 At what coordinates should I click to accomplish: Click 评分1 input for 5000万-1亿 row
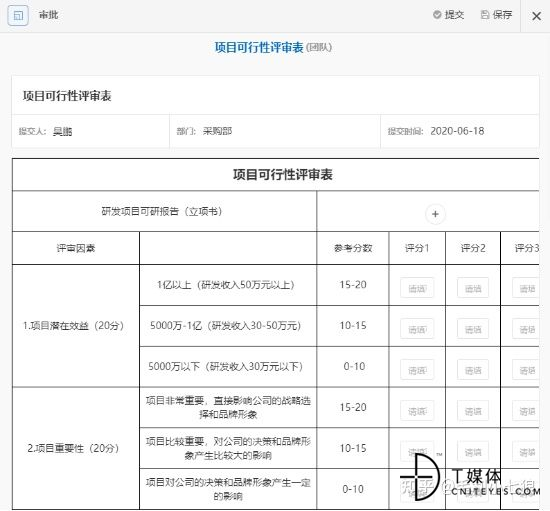[417, 329]
